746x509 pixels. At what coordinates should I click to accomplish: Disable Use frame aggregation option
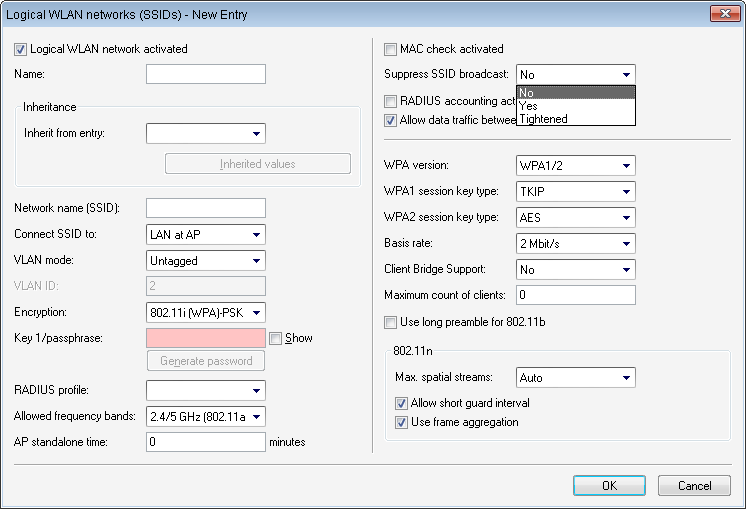click(401, 422)
